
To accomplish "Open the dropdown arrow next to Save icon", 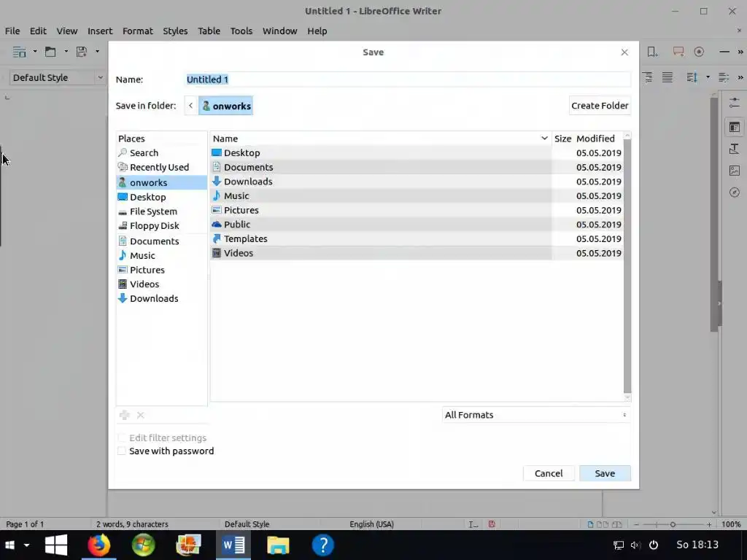I will pyautogui.click(x=97, y=52).
